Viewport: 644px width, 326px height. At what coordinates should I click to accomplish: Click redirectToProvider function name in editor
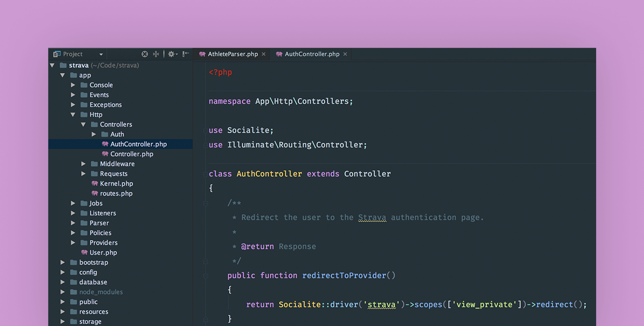click(x=344, y=275)
